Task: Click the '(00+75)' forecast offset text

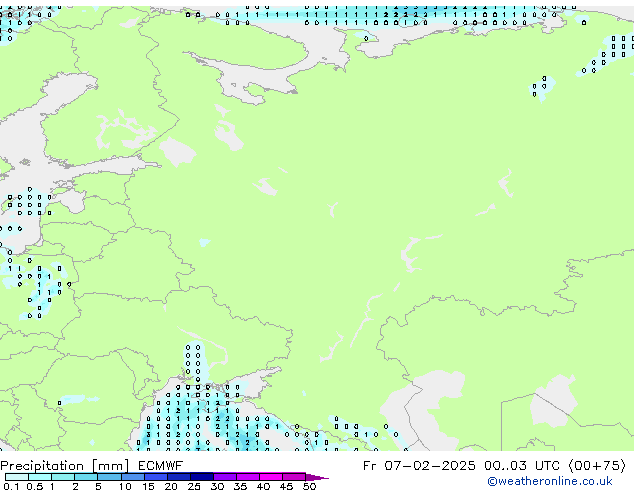Action: click(x=598, y=466)
